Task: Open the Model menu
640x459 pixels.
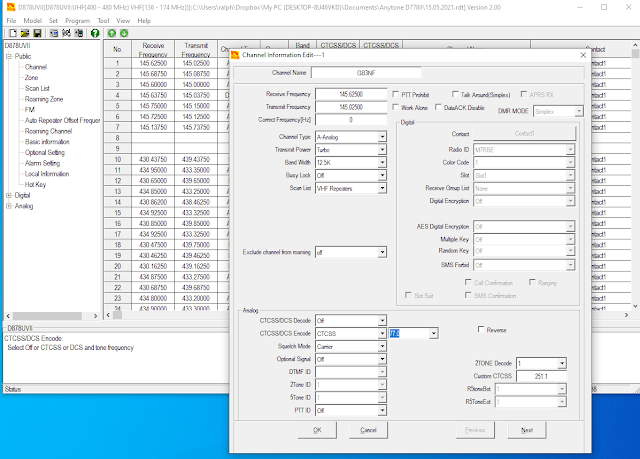Action: 33,20
